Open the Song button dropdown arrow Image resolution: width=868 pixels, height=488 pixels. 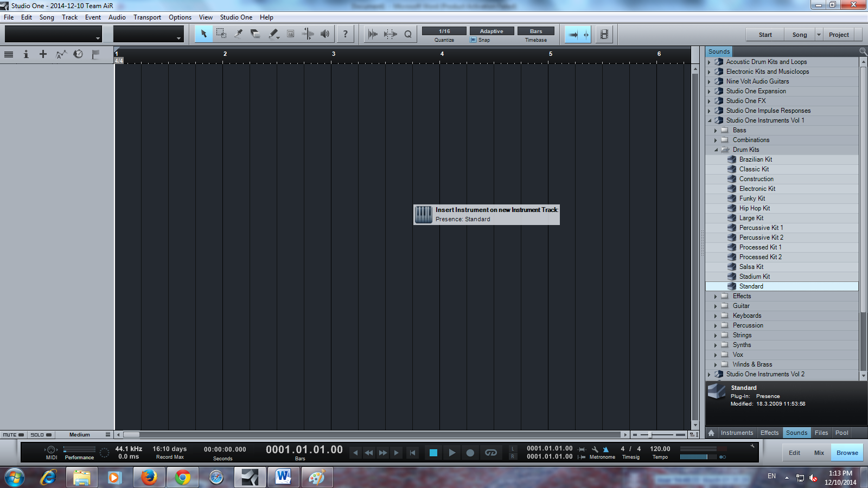click(x=819, y=35)
